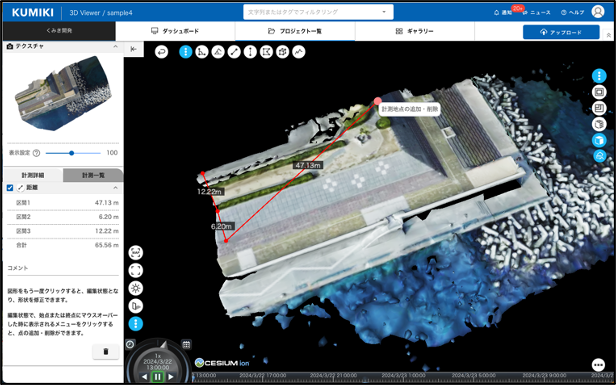This screenshot has width=616, height=385.
Task: Pause the Cesium timeline animation
Action: (158, 377)
